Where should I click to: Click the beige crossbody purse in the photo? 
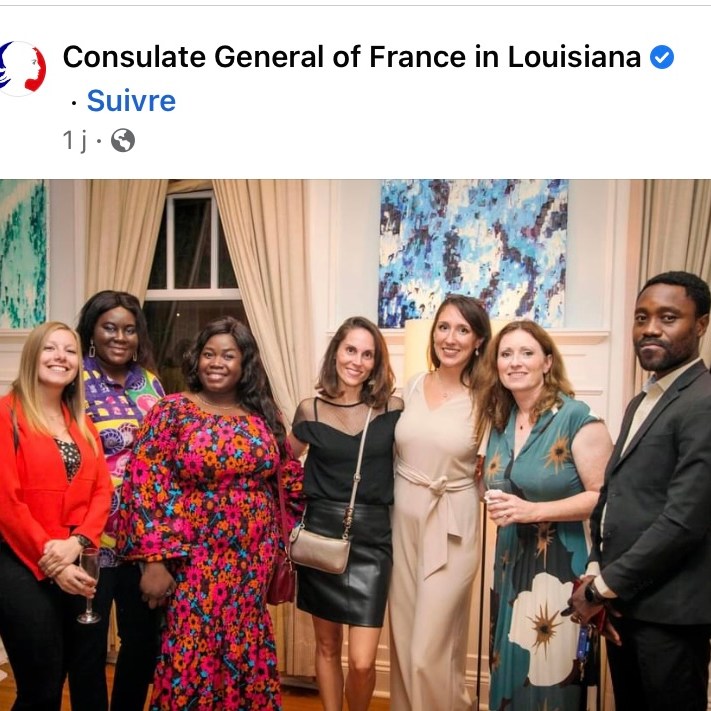coord(319,549)
